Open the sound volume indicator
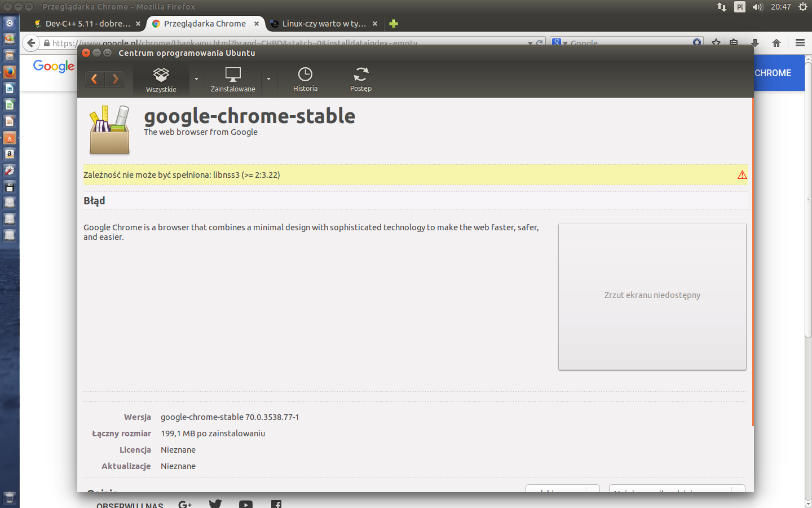 pyautogui.click(x=757, y=7)
